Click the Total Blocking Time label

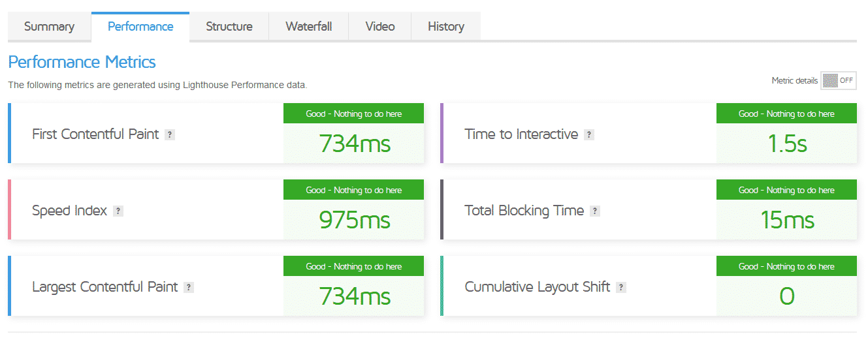pos(524,211)
